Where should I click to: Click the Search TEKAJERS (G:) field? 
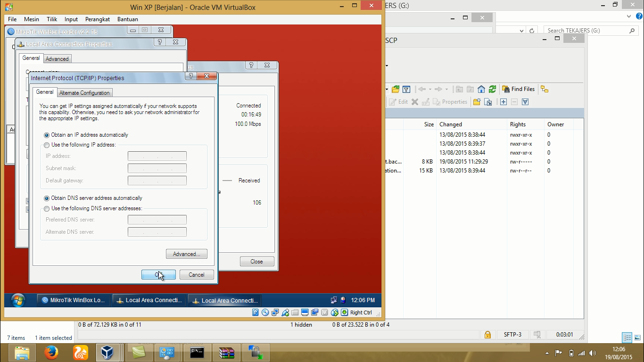[592, 31]
